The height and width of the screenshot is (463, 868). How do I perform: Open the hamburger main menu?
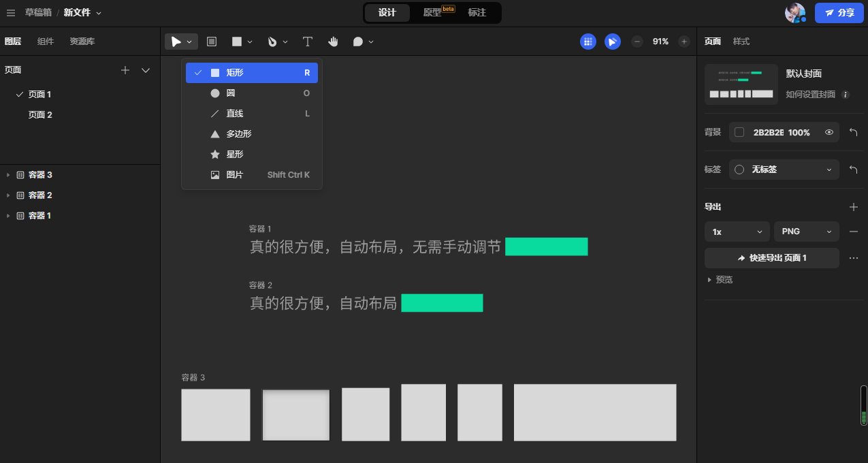tap(10, 13)
